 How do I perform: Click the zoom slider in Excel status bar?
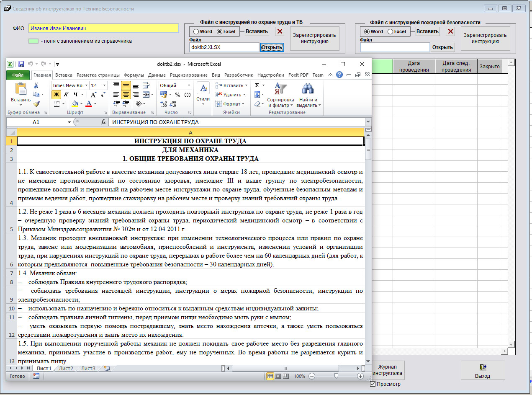(x=336, y=376)
